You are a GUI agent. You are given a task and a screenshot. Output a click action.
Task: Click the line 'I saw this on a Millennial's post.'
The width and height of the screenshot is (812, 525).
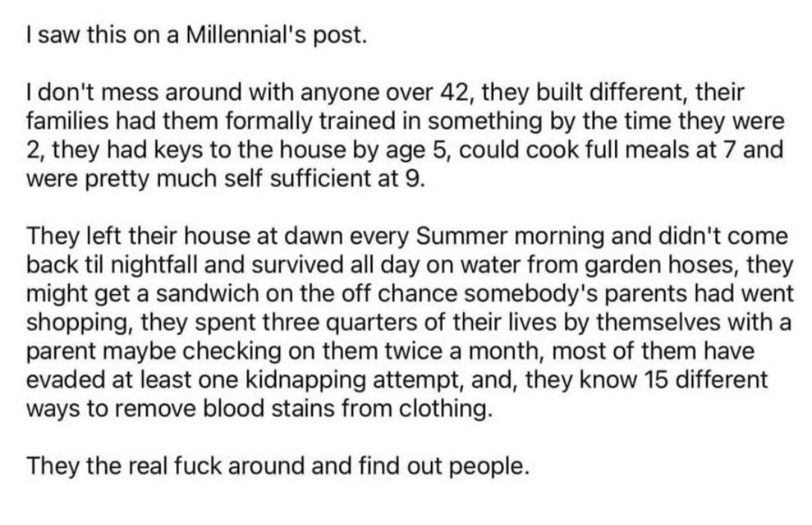point(196,35)
